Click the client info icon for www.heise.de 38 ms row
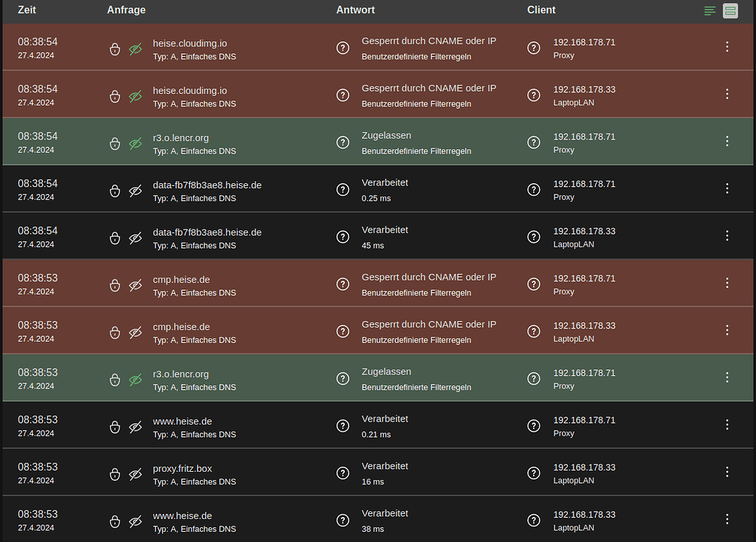Viewport: 756px width, 542px height. (534, 520)
